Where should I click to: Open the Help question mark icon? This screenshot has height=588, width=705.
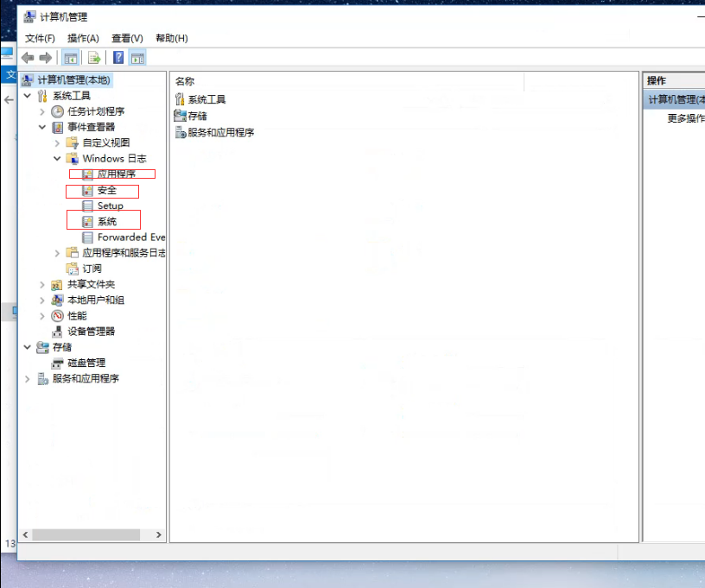118,58
